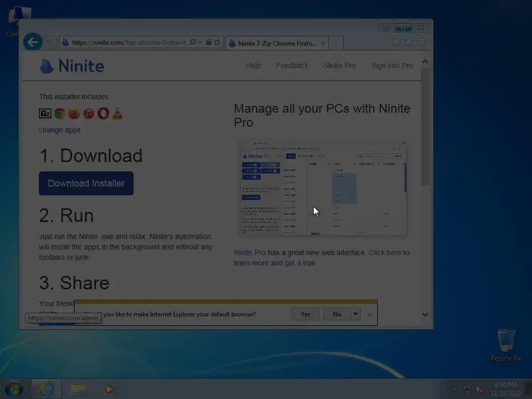Open the Windows Start menu
This screenshot has height=399, width=532.
click(x=14, y=389)
